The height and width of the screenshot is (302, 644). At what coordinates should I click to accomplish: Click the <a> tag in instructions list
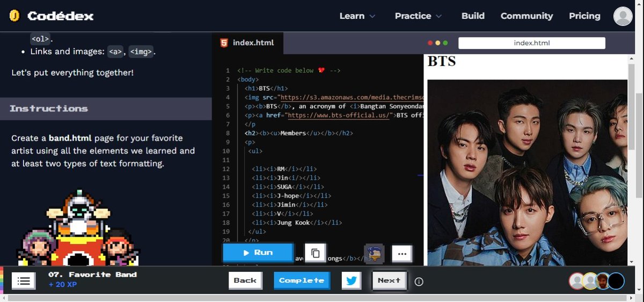tap(115, 52)
